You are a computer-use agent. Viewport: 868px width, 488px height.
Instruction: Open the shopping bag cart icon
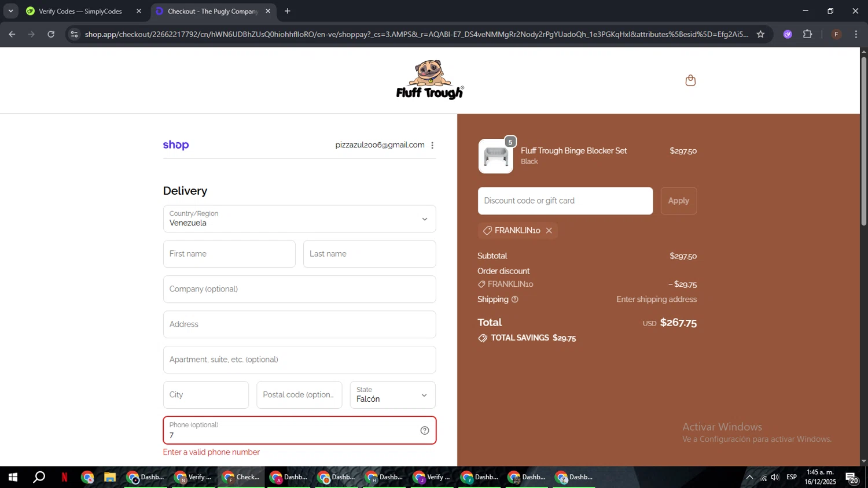click(690, 80)
